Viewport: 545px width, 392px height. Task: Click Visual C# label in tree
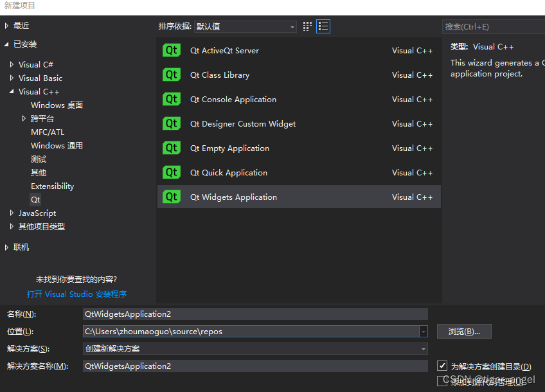pos(36,64)
